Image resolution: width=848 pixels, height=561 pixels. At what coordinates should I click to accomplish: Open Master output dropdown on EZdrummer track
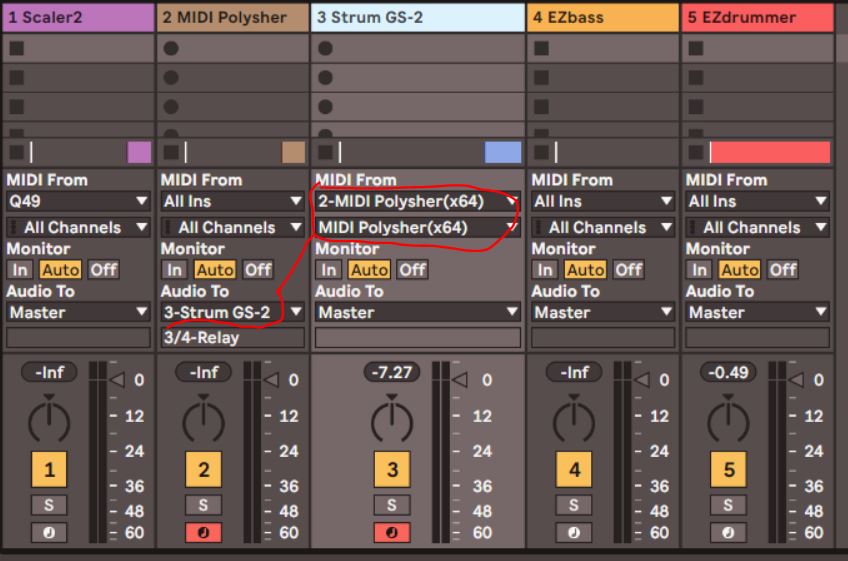[x=758, y=312]
